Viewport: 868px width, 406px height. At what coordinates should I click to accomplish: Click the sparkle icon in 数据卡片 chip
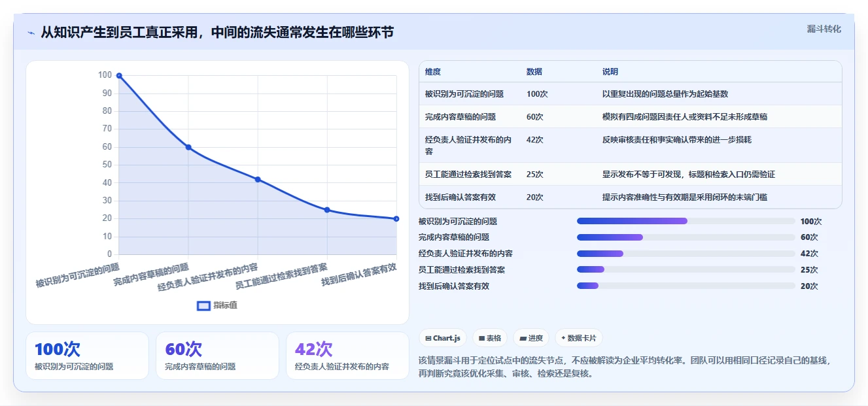[563, 338]
